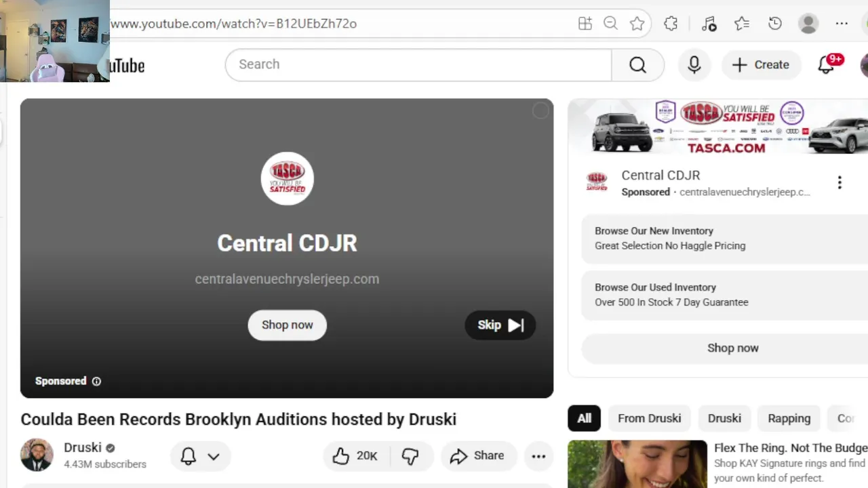Open the browser split screen icon
This screenshot has height=488, width=868.
pyautogui.click(x=585, y=24)
